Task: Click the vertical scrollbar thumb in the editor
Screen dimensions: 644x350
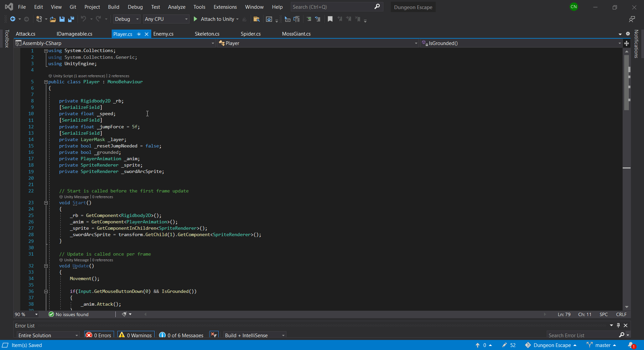Action: click(626, 83)
